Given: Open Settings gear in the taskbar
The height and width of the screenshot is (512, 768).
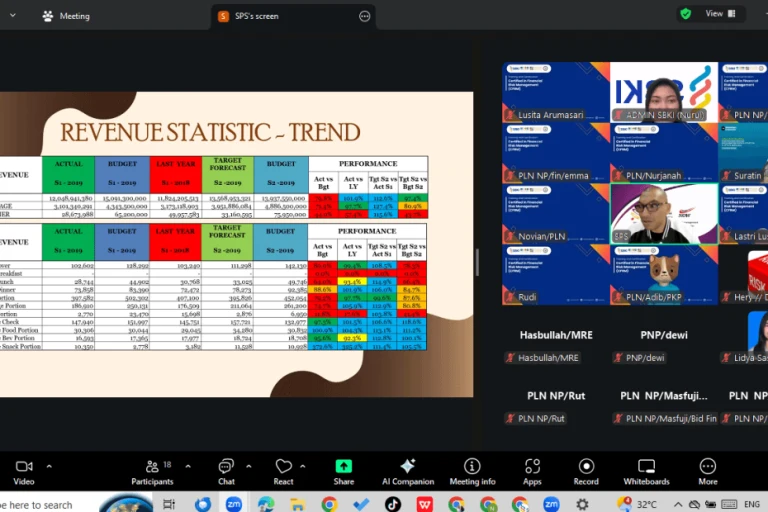Looking at the screenshot, I should click(582, 504).
